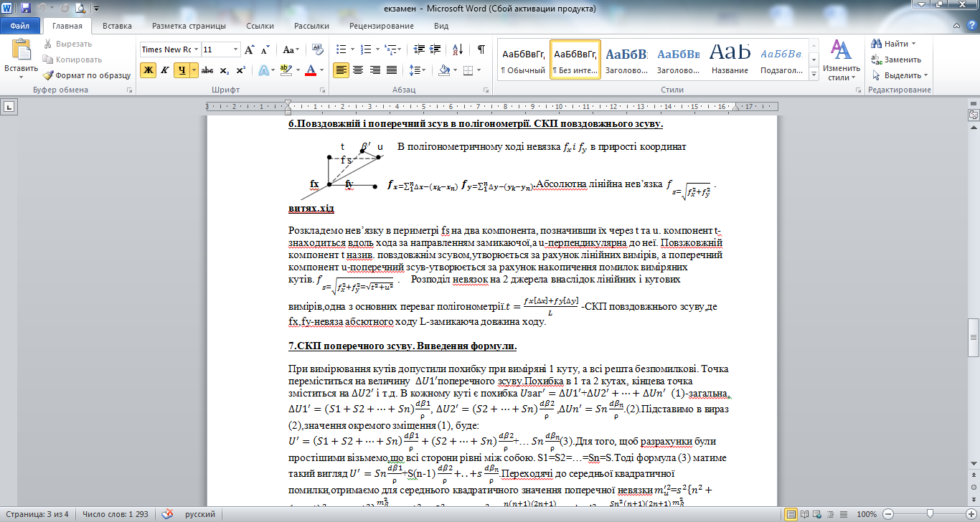The width and height of the screenshot is (980, 522).
Task: Click the numbered list icon
Action: (364, 49)
